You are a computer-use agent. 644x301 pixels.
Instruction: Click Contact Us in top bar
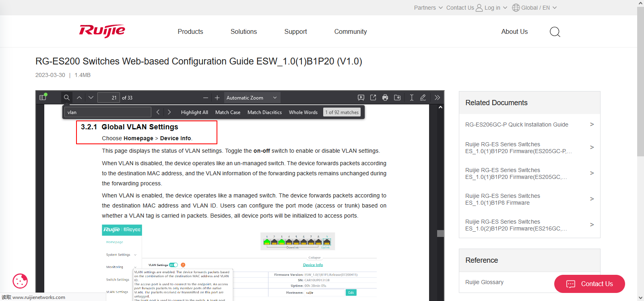[x=460, y=8]
